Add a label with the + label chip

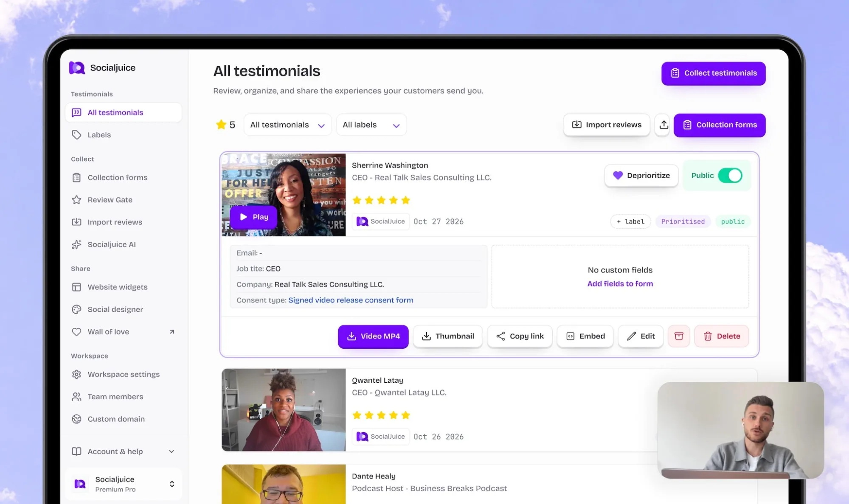(x=630, y=221)
